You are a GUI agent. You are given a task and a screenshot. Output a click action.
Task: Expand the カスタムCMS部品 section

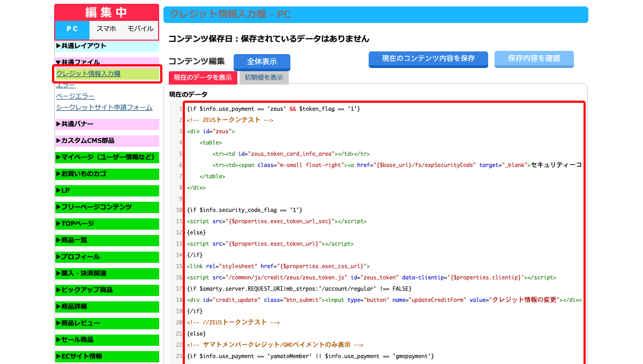[x=107, y=141]
